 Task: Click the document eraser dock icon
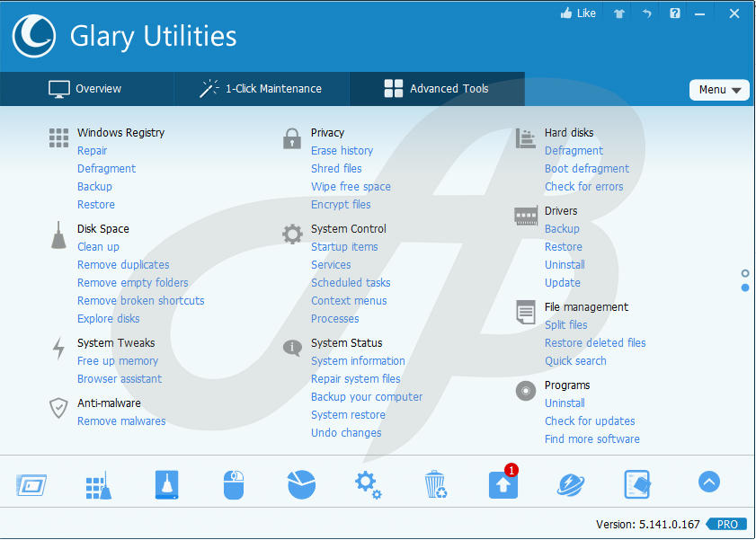(x=637, y=484)
